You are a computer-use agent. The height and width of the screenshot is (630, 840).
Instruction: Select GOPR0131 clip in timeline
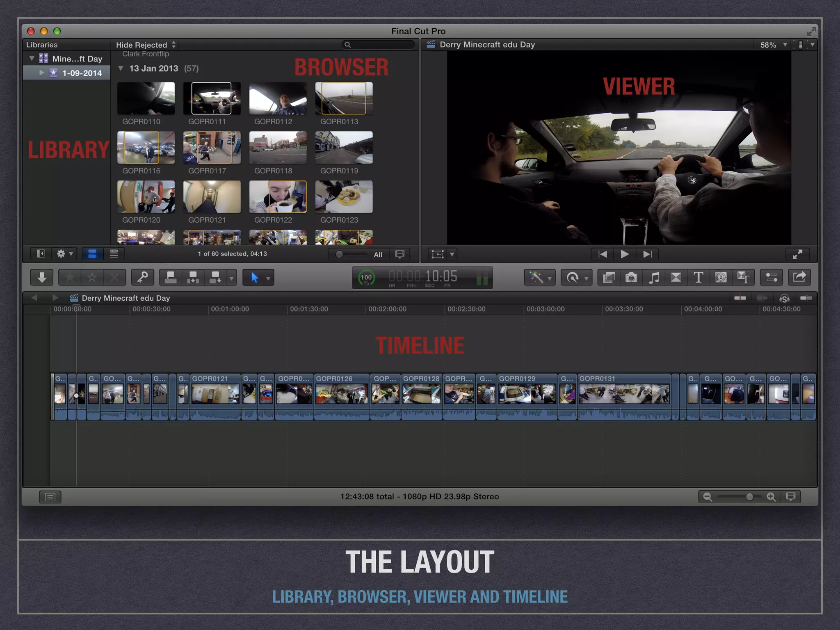[x=624, y=397]
